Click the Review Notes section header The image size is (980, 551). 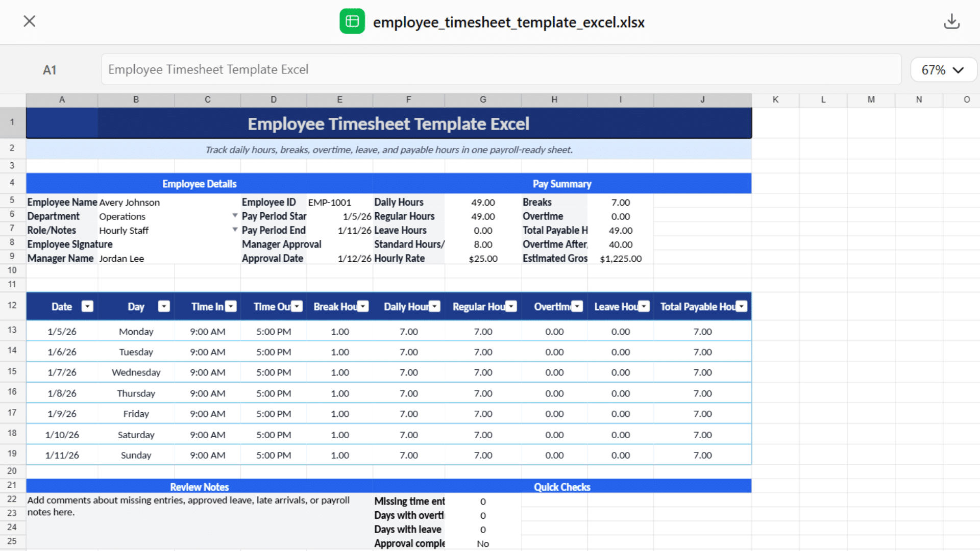pyautogui.click(x=199, y=487)
